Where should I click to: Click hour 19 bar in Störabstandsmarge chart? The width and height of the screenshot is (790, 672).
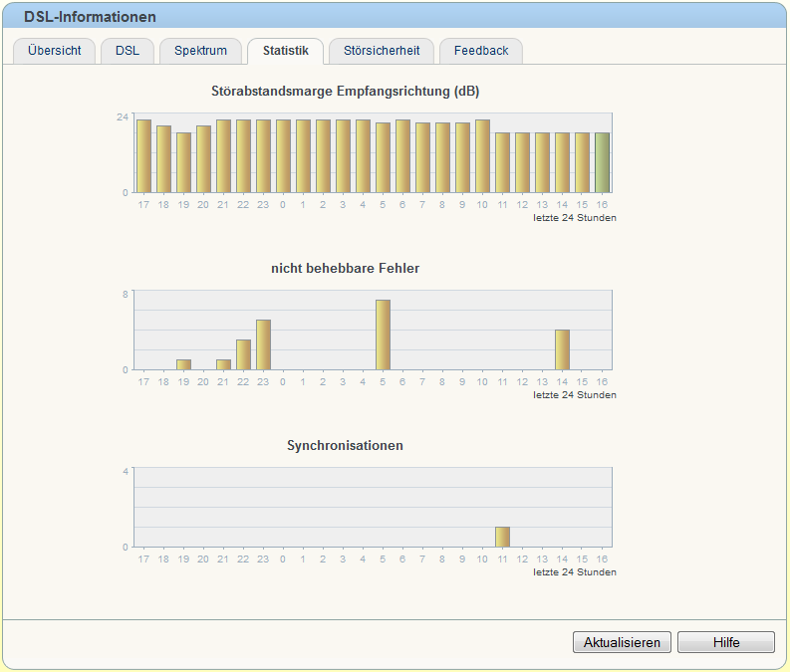coord(184,162)
